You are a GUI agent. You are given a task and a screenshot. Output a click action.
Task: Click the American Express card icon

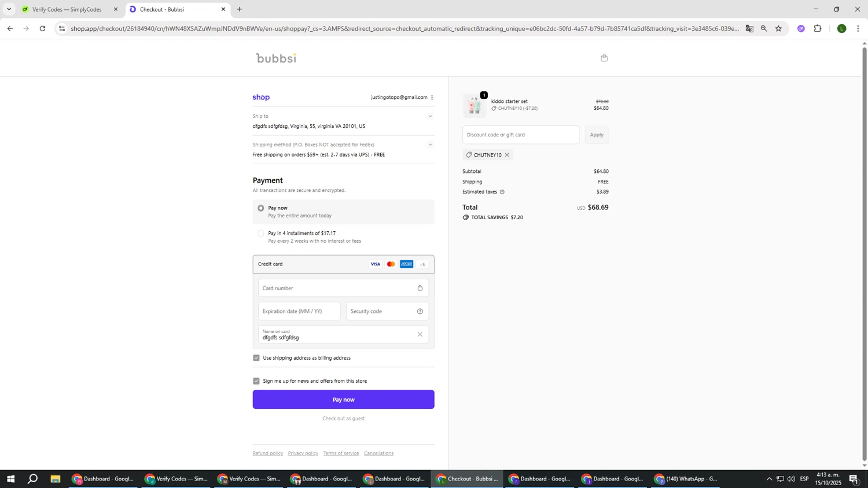pyautogui.click(x=407, y=264)
